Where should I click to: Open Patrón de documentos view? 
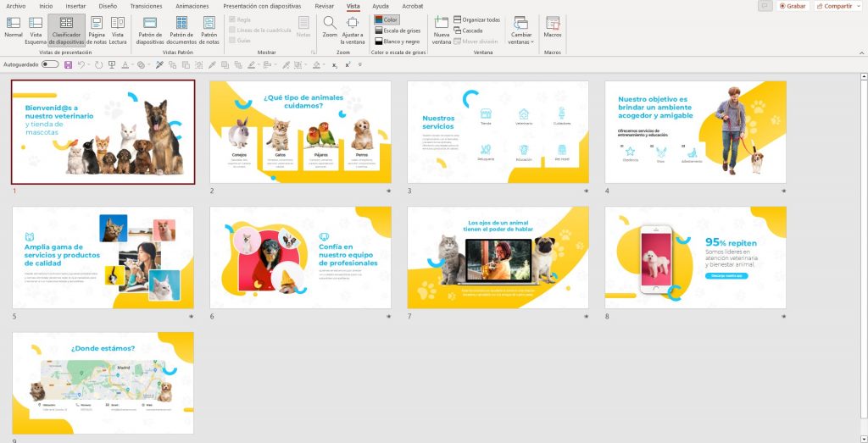pos(181,28)
